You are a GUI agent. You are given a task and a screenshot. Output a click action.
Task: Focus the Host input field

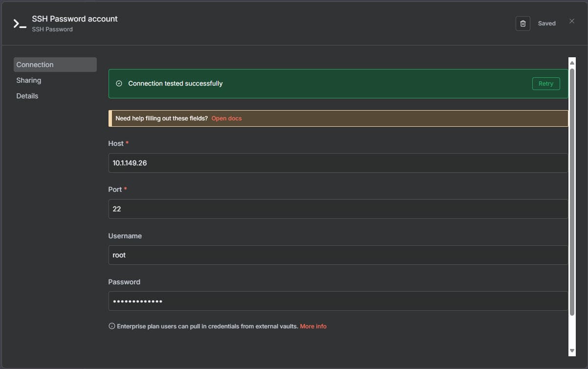tap(338, 163)
